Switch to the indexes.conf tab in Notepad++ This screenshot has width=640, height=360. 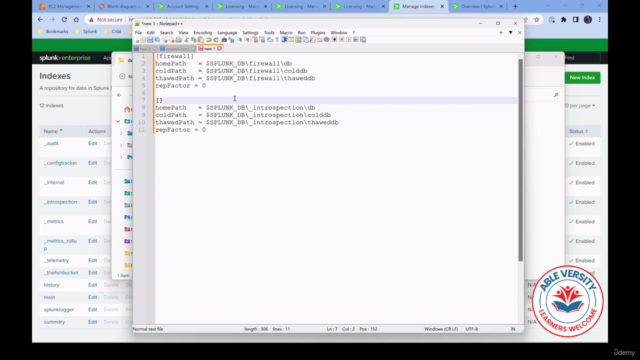point(177,49)
